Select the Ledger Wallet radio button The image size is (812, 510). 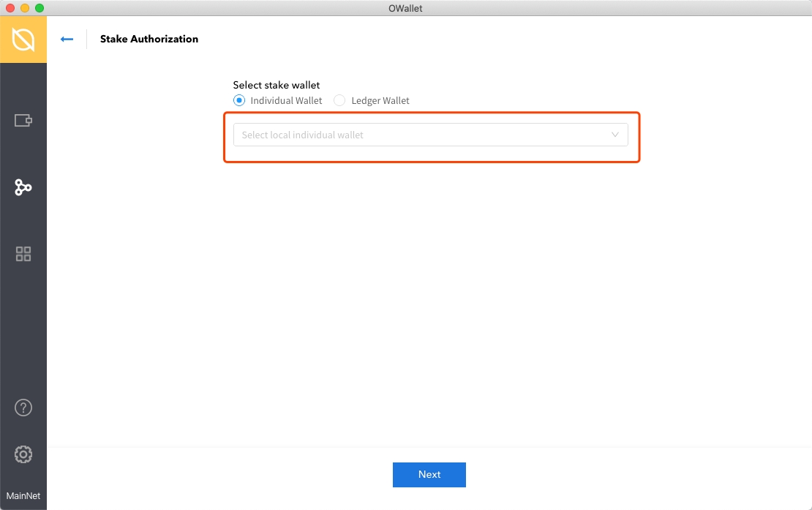(x=339, y=101)
